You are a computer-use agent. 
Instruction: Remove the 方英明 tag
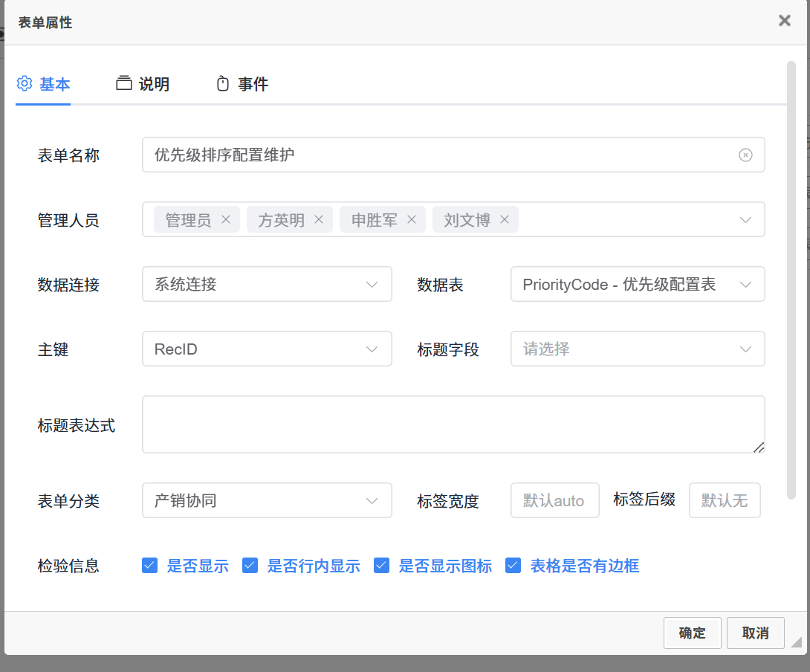319,220
